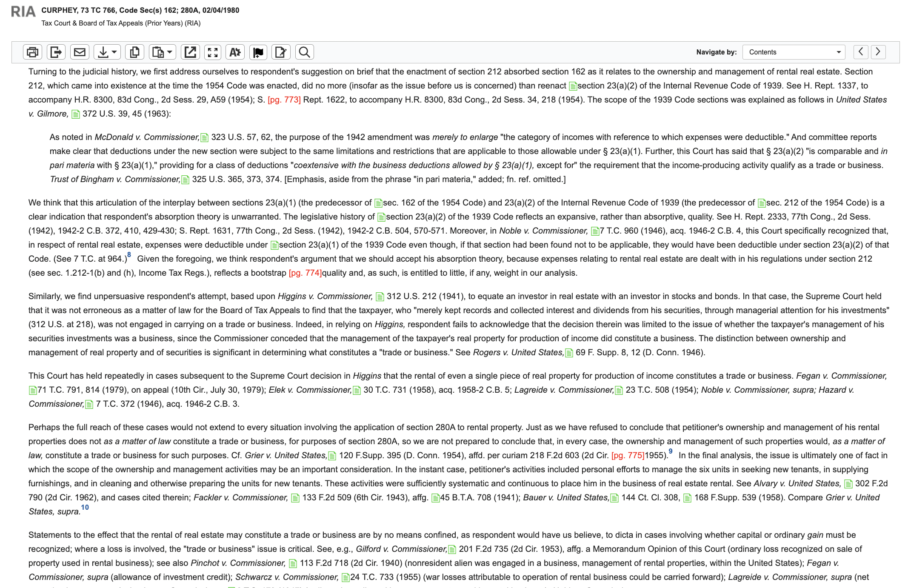Click footnote 8 superscript in the text

coord(128,255)
